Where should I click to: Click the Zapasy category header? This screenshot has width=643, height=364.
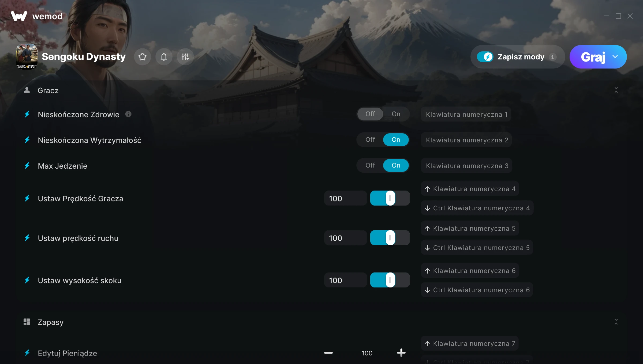(x=50, y=322)
